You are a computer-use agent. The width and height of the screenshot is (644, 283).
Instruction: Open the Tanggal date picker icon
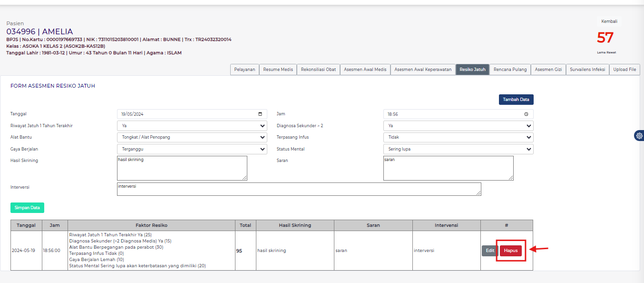coord(260,114)
